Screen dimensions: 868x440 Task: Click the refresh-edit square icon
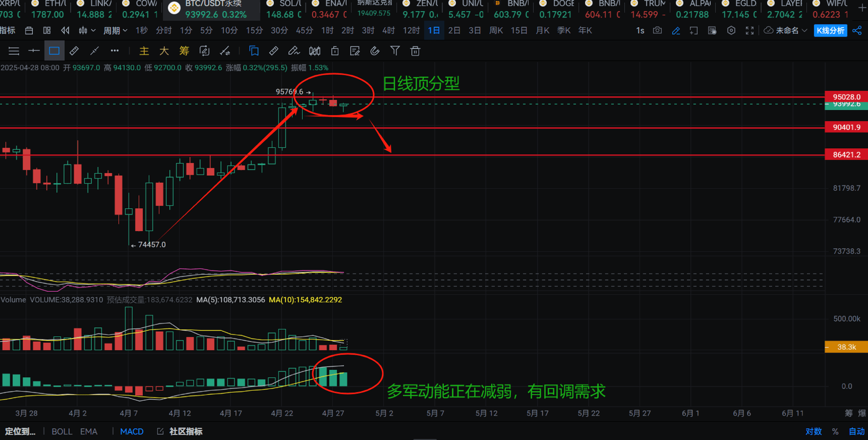tap(204, 51)
